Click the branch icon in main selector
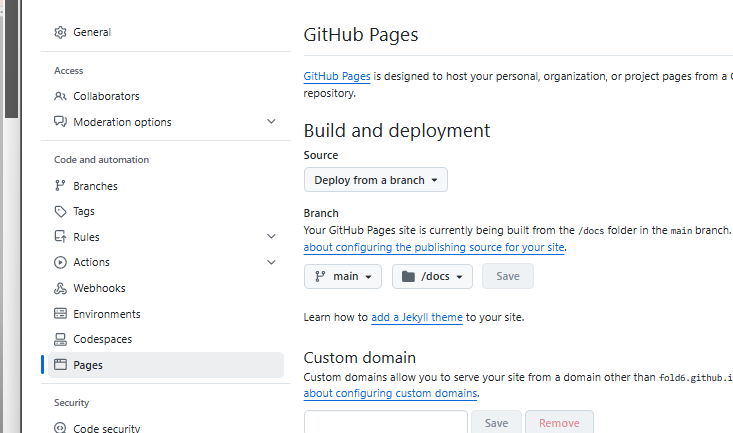Image resolution: width=733 pixels, height=433 pixels. [320, 276]
